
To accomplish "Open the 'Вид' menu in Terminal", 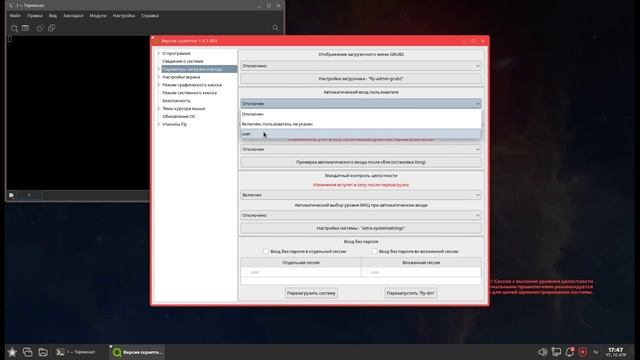I will (x=53, y=16).
